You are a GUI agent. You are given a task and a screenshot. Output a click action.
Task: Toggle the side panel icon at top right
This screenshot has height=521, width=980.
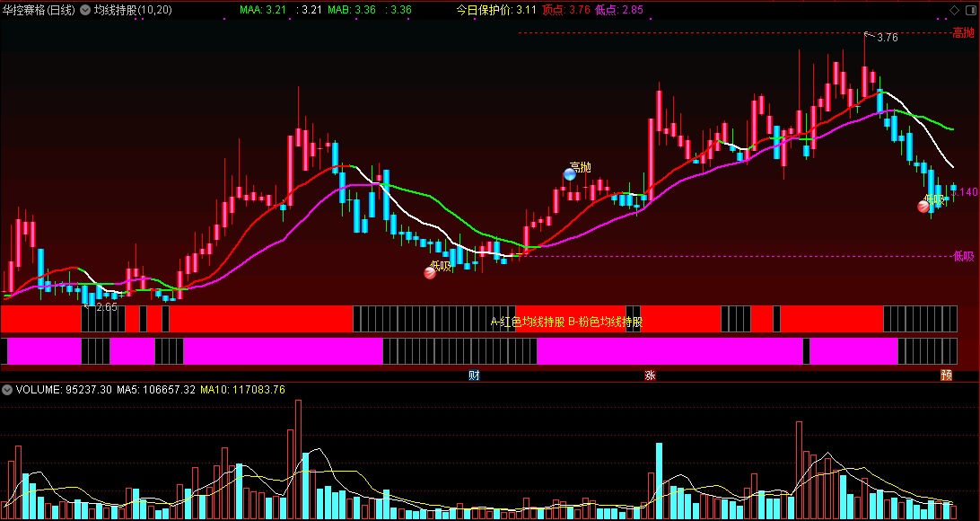[x=971, y=10]
